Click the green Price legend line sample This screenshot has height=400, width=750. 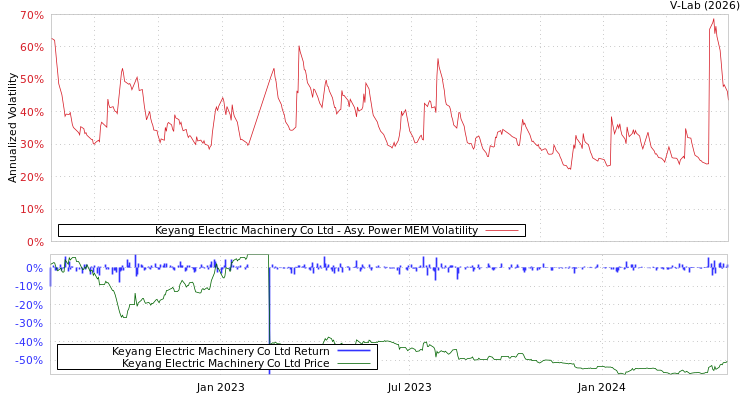354,363
